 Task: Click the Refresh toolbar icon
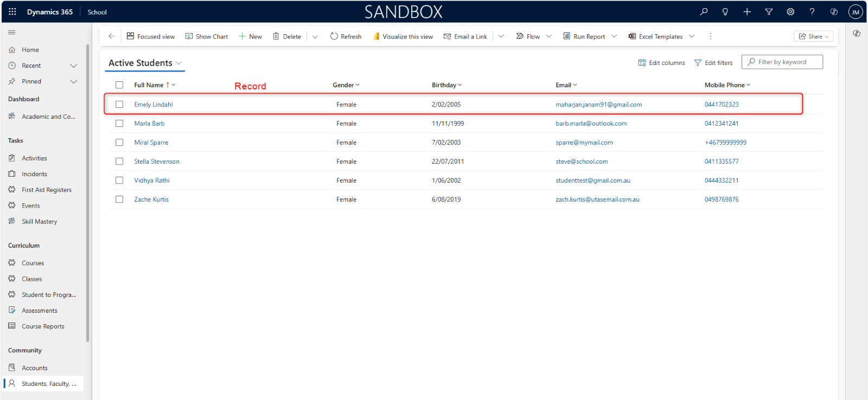pyautogui.click(x=334, y=36)
